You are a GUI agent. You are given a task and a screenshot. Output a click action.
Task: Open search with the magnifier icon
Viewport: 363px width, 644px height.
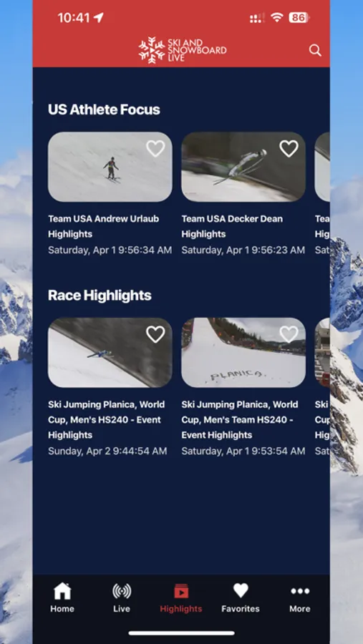click(x=315, y=50)
